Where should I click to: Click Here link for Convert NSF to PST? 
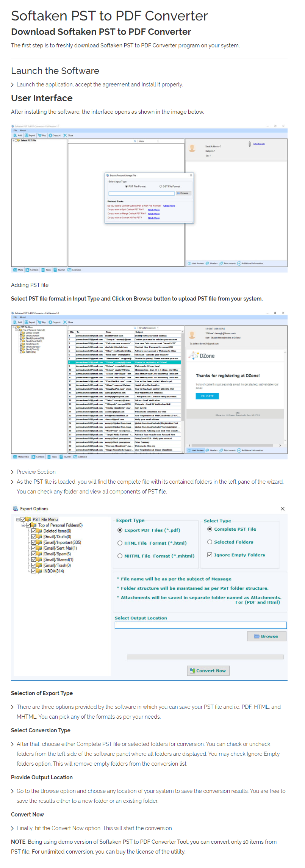[154, 218]
